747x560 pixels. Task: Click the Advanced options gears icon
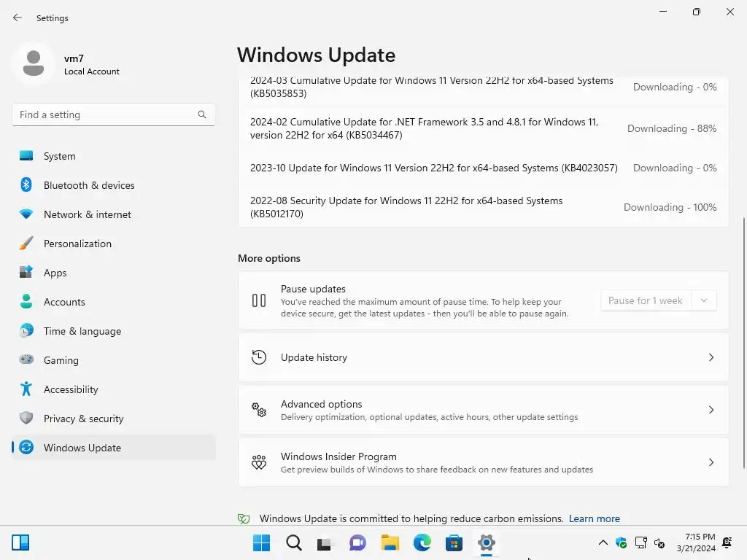click(x=259, y=410)
